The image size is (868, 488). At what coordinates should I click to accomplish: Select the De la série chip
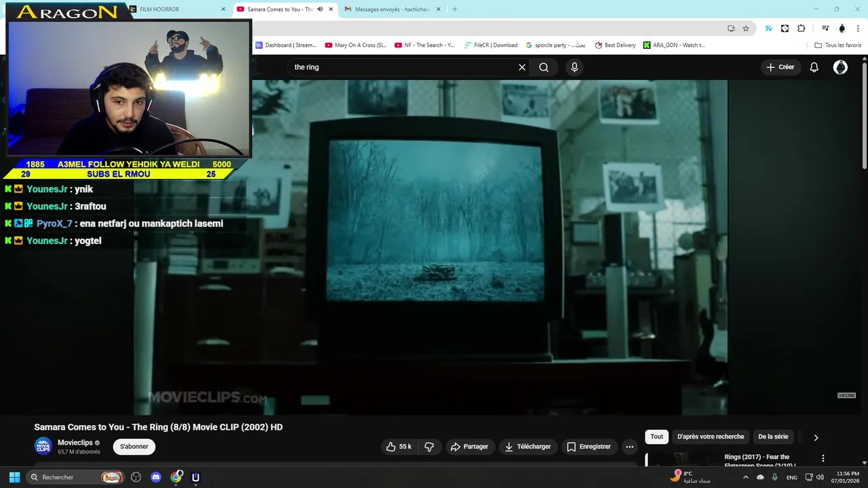773,436
